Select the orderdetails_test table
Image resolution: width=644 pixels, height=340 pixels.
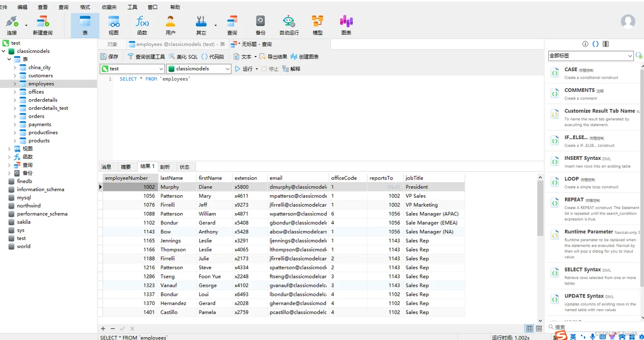(x=48, y=108)
